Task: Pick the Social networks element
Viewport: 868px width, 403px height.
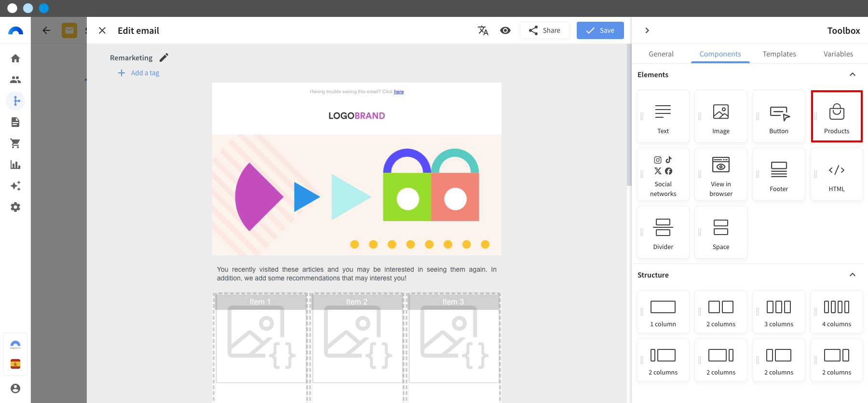Action: click(x=663, y=174)
